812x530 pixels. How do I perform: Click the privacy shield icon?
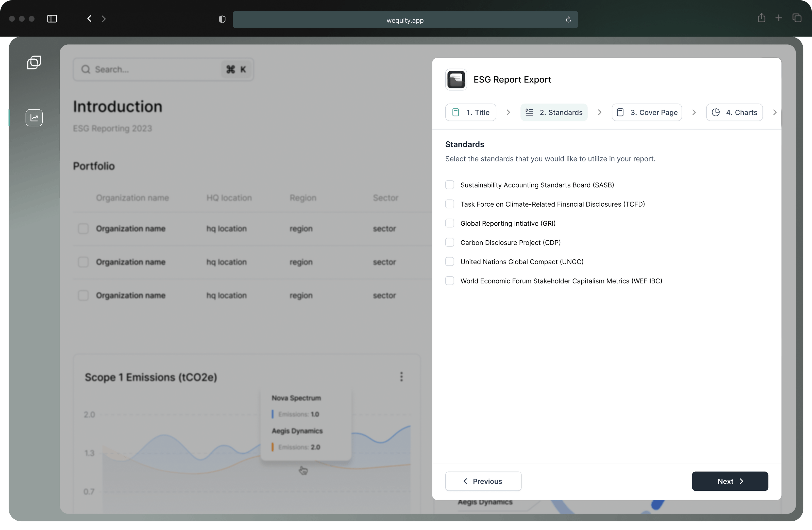[222, 20]
